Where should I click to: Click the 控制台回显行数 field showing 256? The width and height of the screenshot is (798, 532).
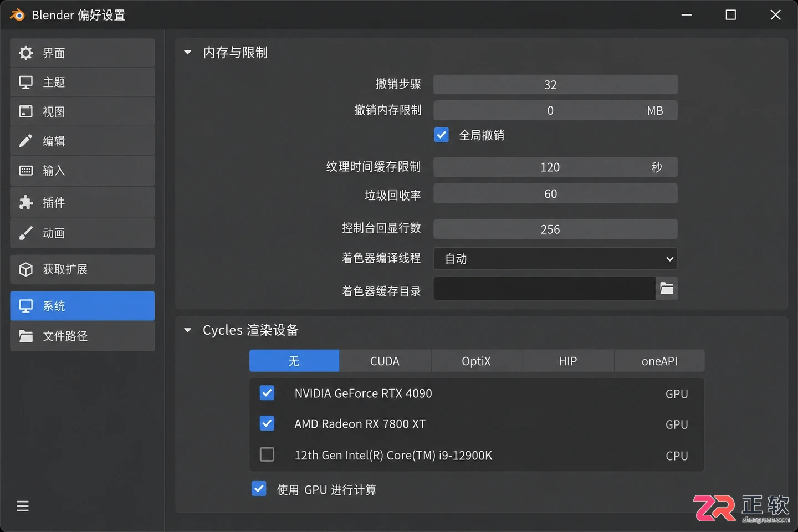(555, 229)
